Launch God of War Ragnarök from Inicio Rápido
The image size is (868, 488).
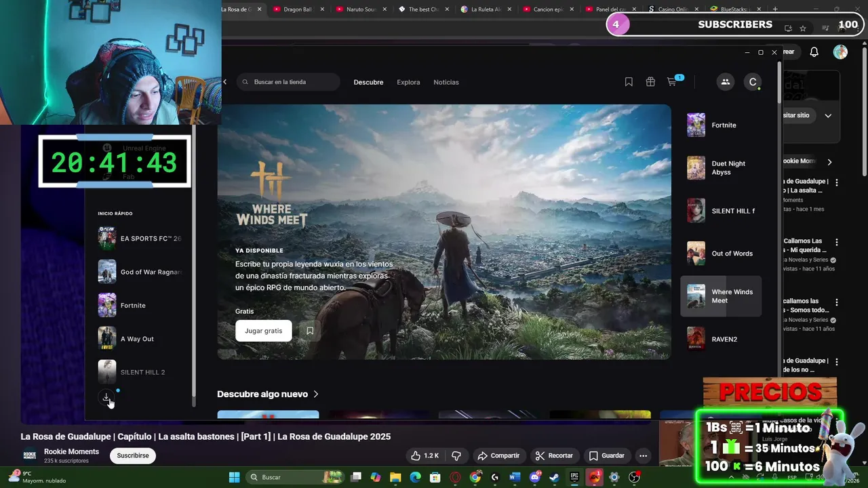tap(140, 272)
